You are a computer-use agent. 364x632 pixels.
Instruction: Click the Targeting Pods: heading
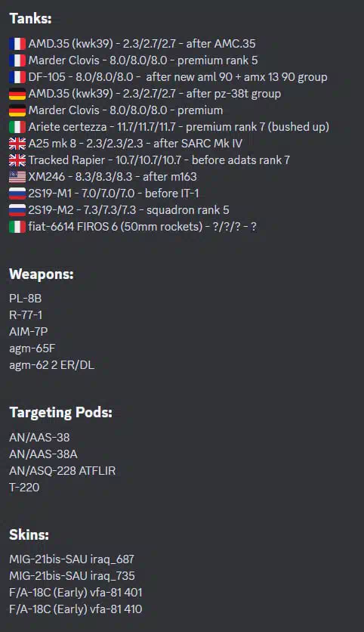(x=61, y=412)
